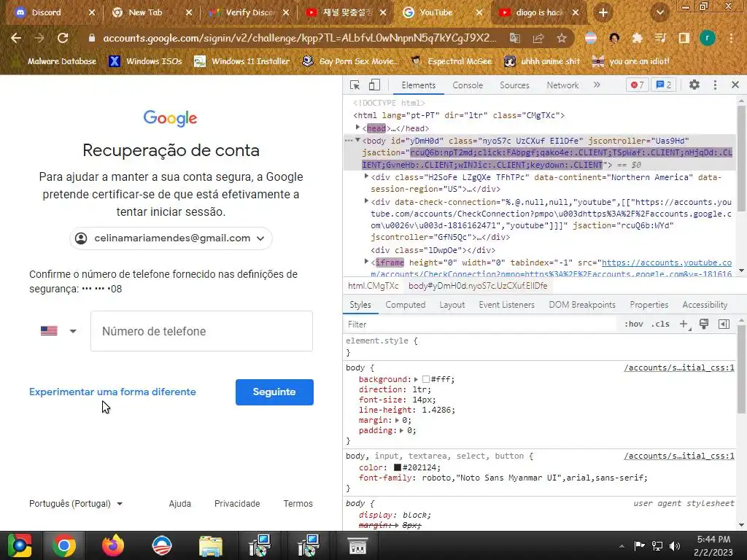Open the Extensions puzzle icon
This screenshot has width=747, height=560.
coord(638,38)
